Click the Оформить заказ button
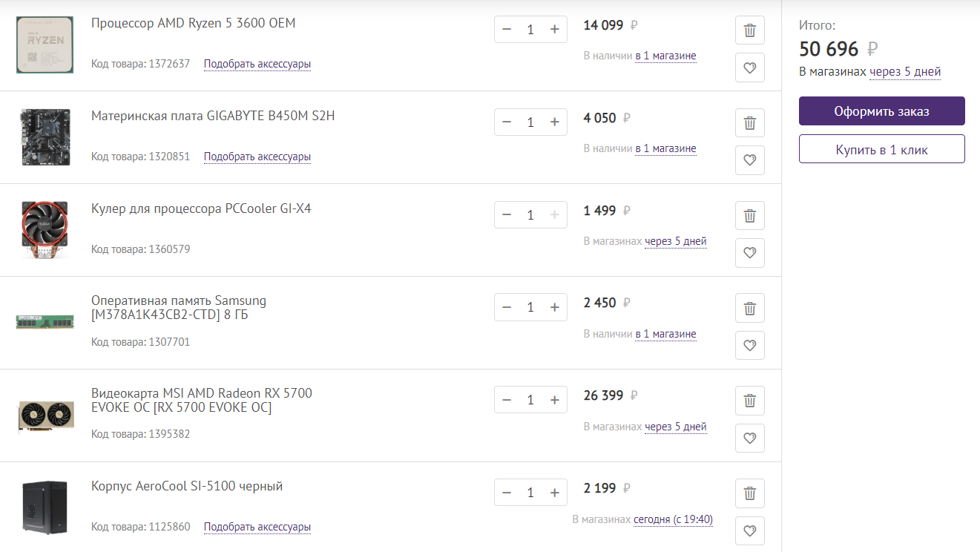The height and width of the screenshot is (552, 980). click(881, 111)
